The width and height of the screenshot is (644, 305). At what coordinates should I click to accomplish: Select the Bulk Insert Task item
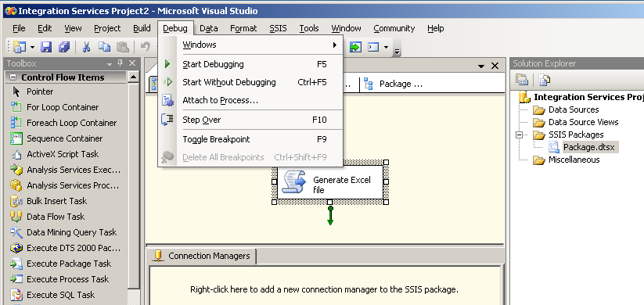coord(56,201)
